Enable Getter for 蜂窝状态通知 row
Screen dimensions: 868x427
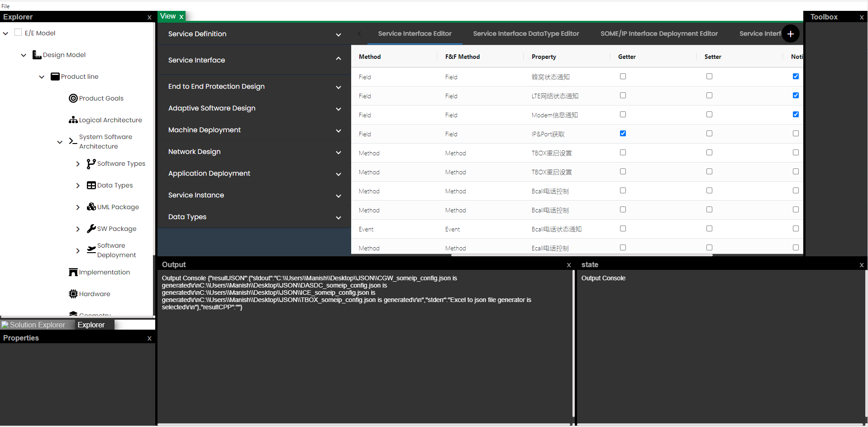click(623, 77)
